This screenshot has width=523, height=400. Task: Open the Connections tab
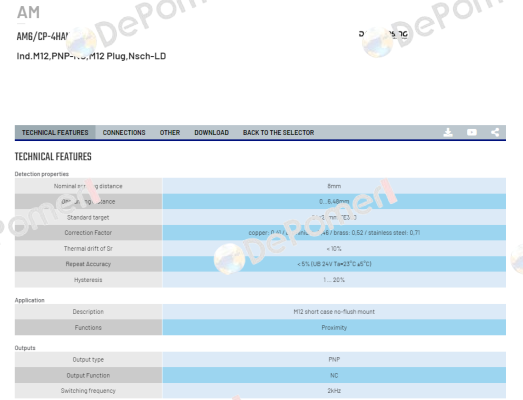click(124, 132)
